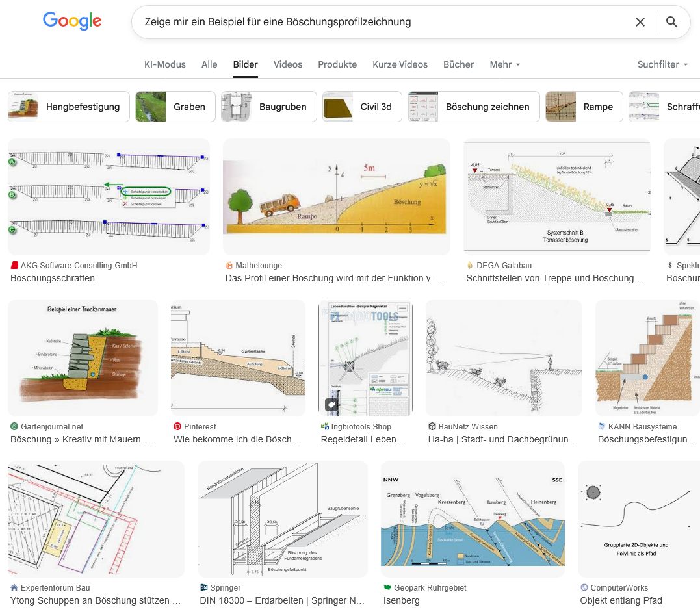Switch to the KI-Modus tab

tap(165, 64)
